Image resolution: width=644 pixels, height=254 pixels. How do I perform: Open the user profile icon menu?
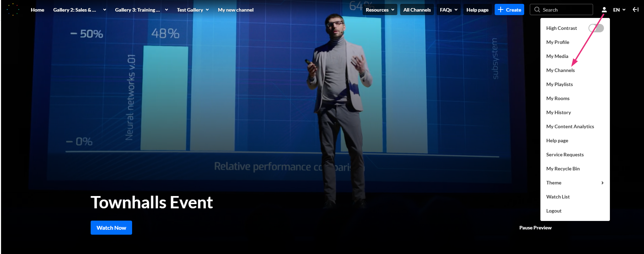(x=604, y=10)
